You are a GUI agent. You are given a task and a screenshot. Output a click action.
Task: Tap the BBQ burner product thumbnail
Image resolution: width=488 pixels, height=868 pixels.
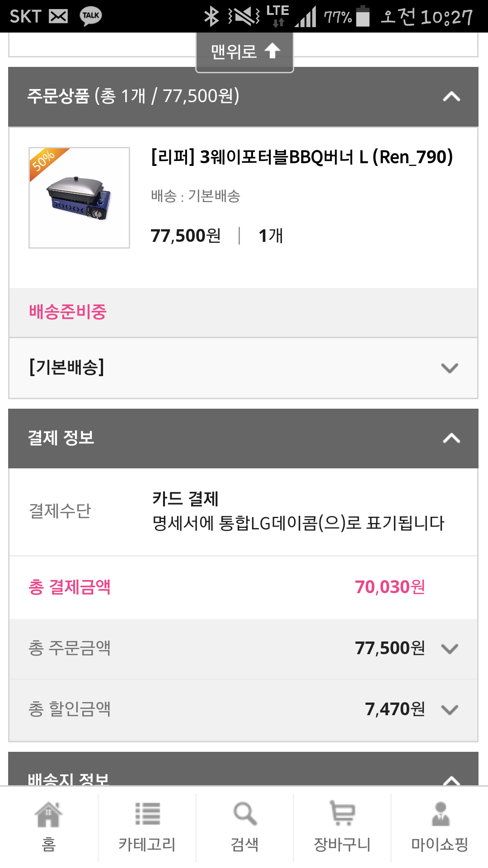click(80, 198)
